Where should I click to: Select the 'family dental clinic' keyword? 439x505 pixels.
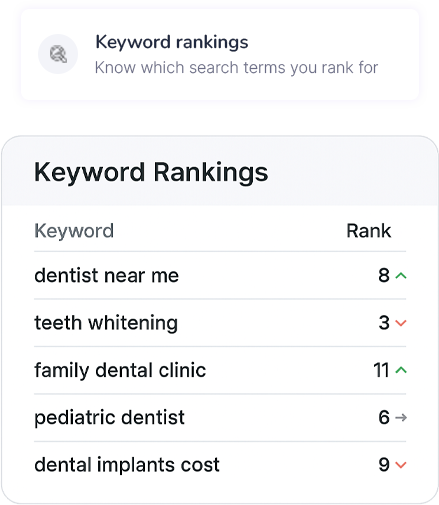point(120,370)
